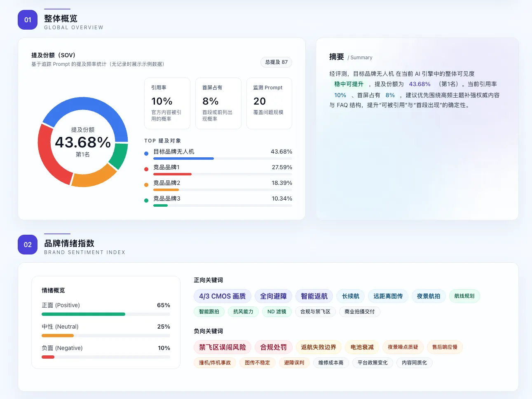Click the 01 section number badge
The image size is (532, 399).
28,20
